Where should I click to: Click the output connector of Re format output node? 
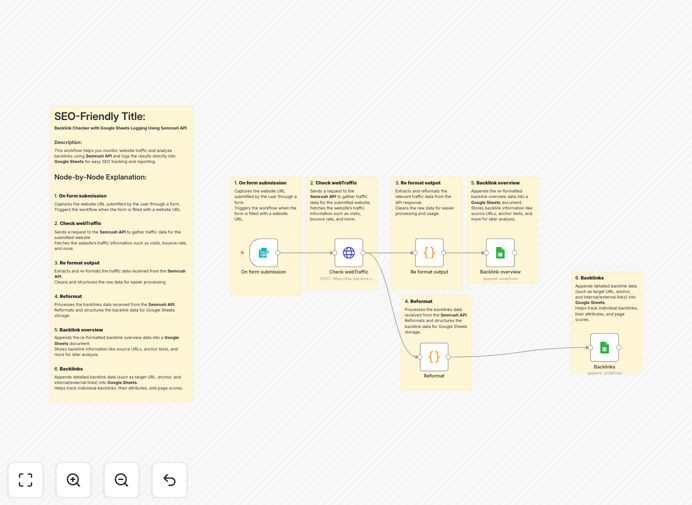click(444, 252)
